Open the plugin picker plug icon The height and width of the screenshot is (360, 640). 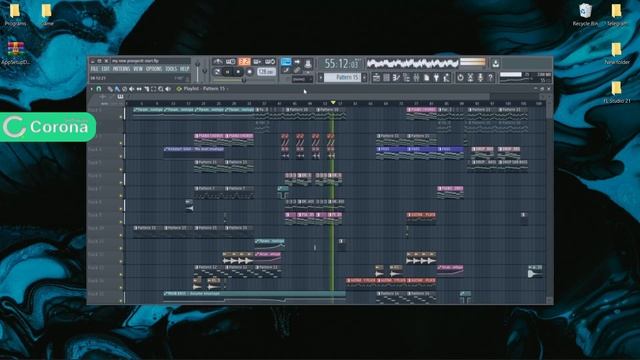[436, 78]
